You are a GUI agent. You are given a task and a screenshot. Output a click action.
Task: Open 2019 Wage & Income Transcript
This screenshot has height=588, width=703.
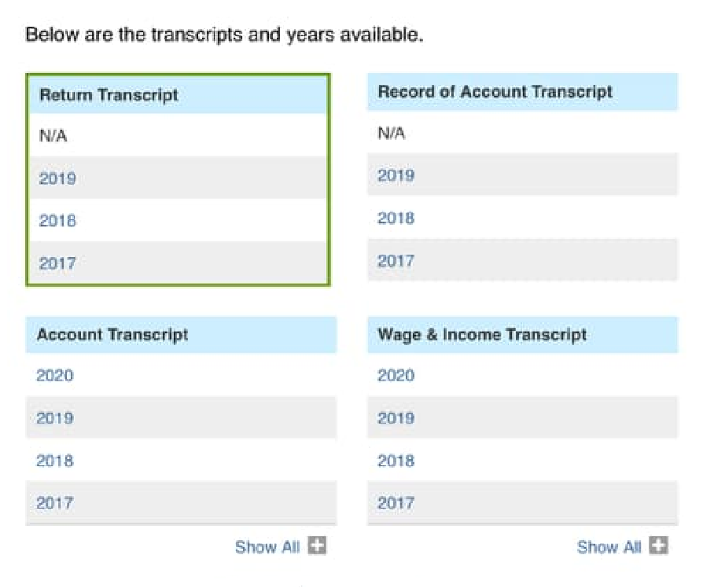[x=396, y=418]
